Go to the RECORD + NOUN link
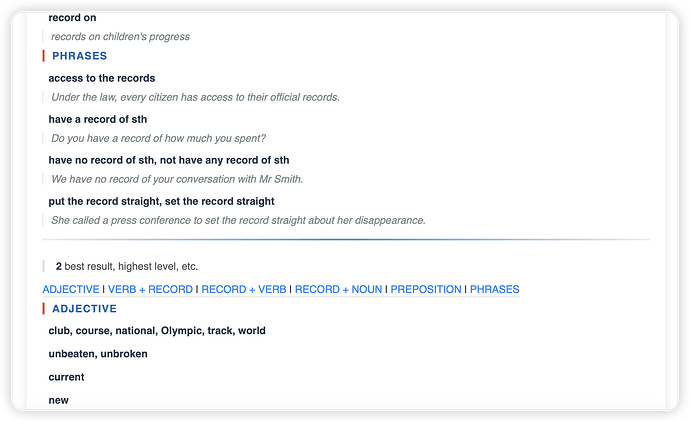 point(338,289)
